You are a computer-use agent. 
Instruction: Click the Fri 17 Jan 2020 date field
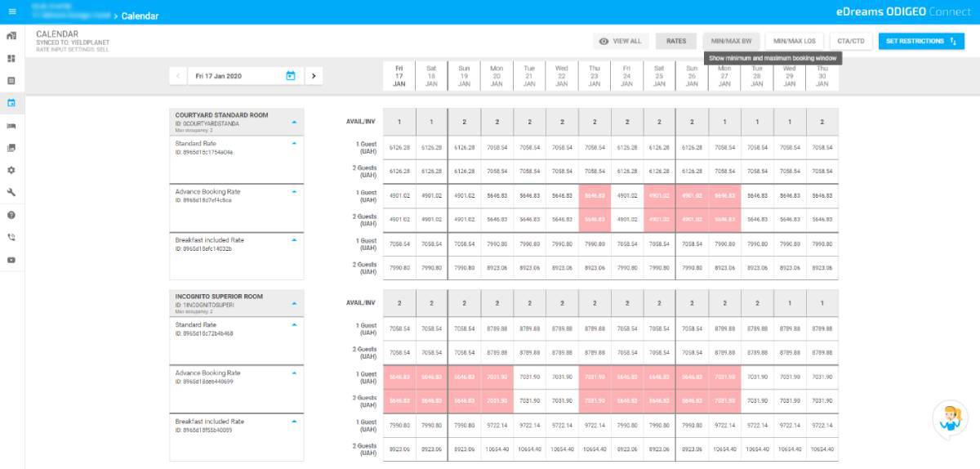[247, 76]
